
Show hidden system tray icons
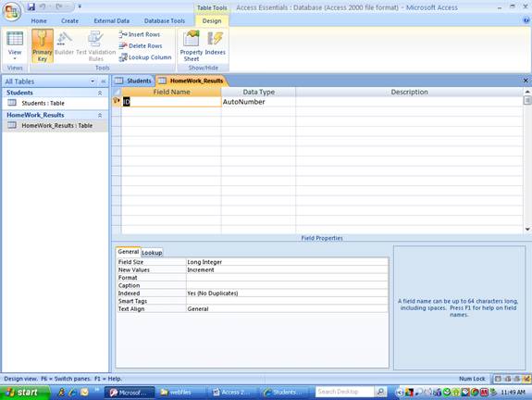click(400, 393)
